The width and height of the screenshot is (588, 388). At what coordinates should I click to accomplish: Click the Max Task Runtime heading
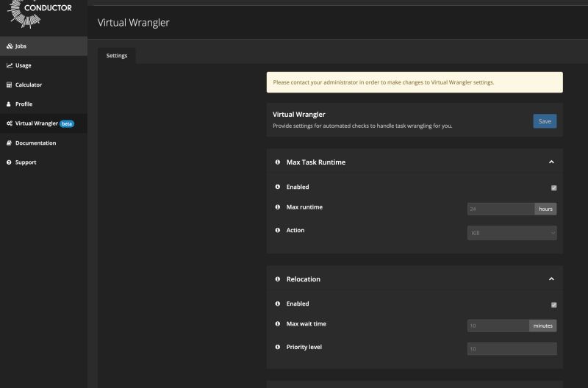pos(316,162)
